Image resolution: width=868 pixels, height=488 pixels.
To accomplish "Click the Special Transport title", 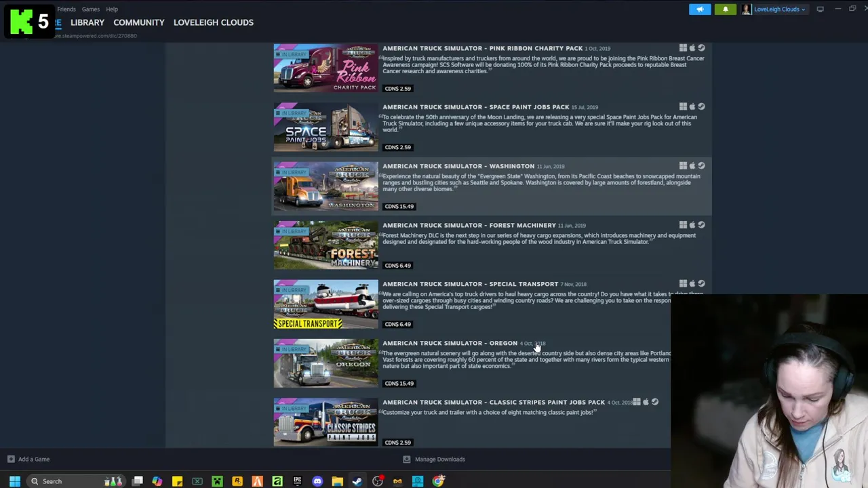I will tap(470, 284).
